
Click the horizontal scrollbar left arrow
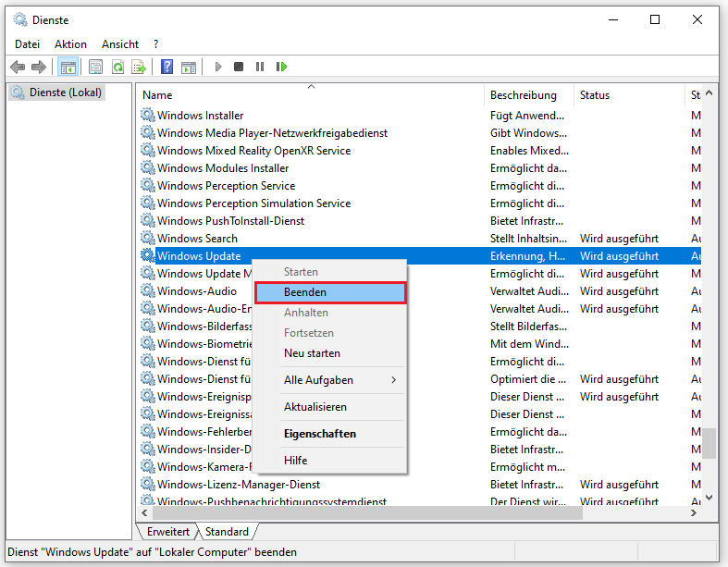click(144, 513)
